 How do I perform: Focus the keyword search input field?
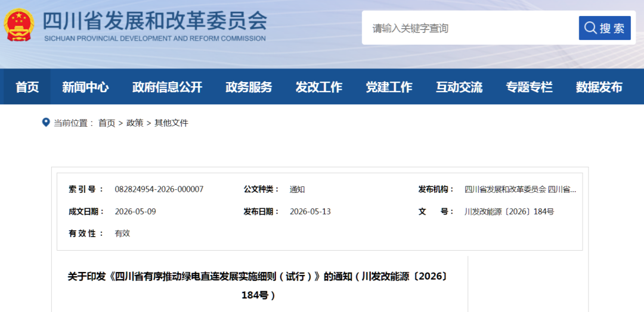tap(470, 28)
